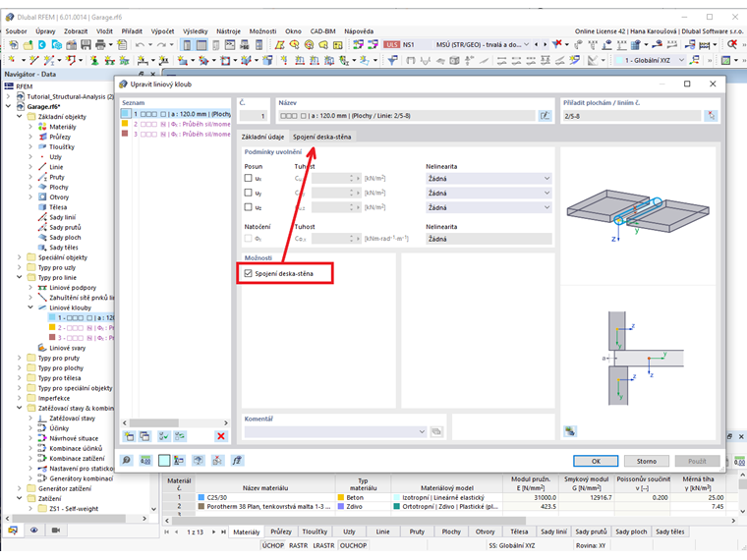Click the camera Views tab icon
The image size is (747, 560).
tap(56, 530)
